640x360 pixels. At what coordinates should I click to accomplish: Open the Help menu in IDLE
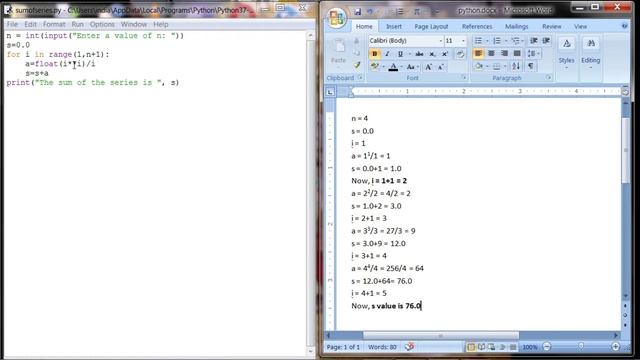[x=161, y=24]
